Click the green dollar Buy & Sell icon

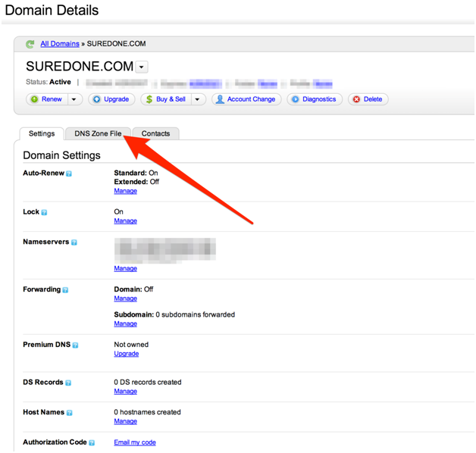pyautogui.click(x=149, y=99)
